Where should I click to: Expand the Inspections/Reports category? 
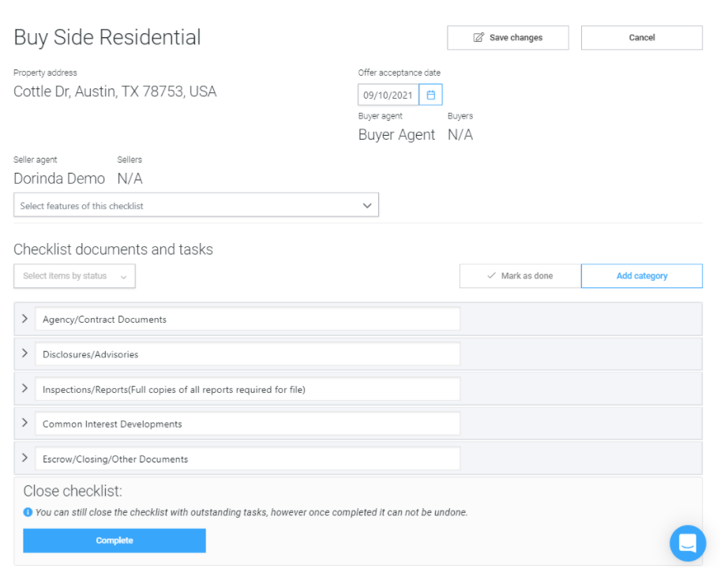(24, 388)
